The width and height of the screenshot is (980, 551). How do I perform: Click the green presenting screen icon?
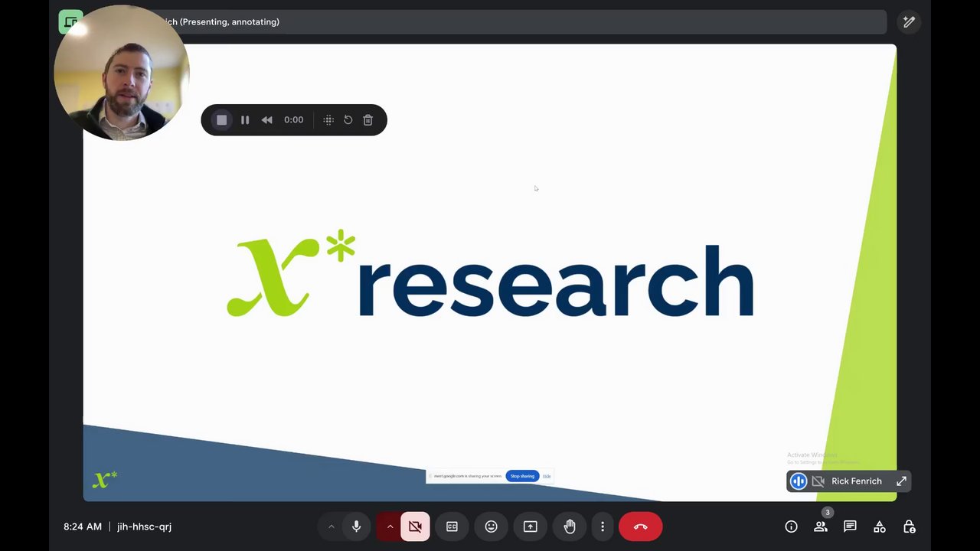pyautogui.click(x=70, y=22)
